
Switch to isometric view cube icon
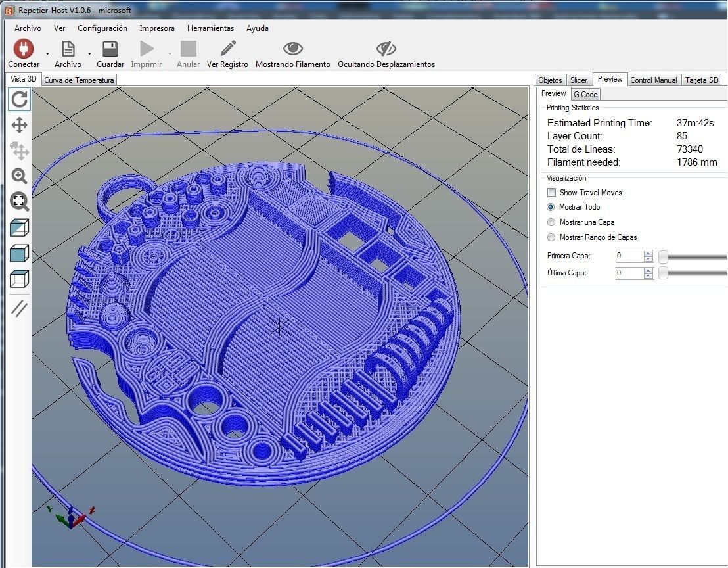[x=20, y=228]
